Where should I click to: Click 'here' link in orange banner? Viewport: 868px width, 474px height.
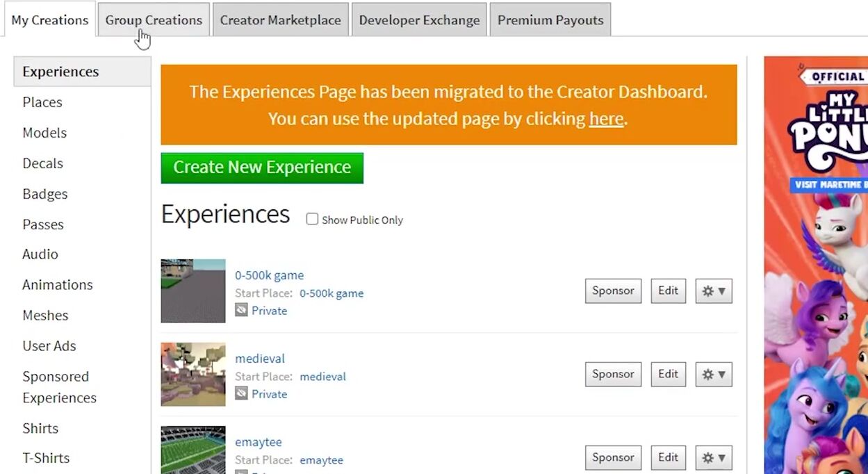click(606, 119)
